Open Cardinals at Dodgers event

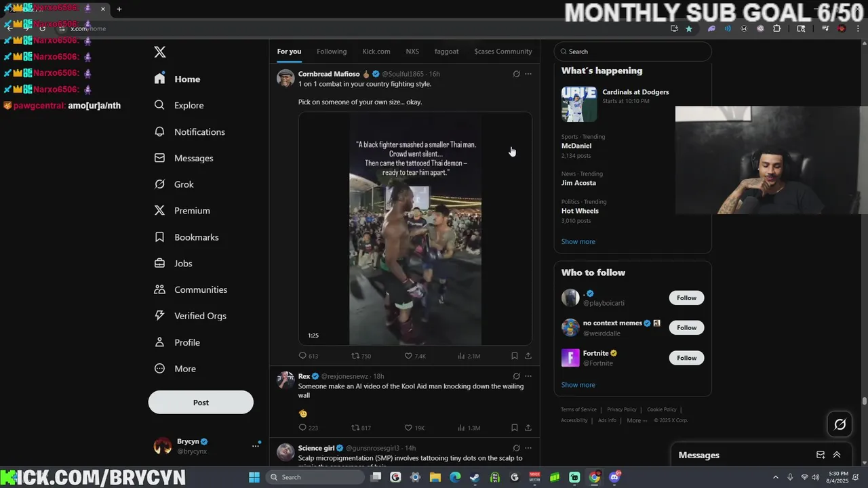click(x=633, y=103)
